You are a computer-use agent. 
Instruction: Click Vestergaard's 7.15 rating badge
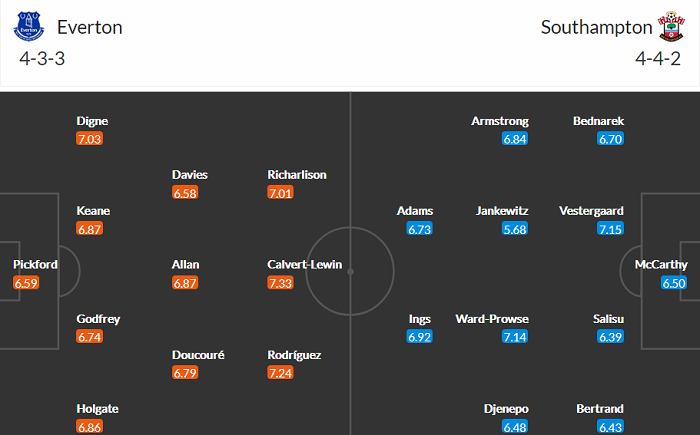click(x=610, y=230)
